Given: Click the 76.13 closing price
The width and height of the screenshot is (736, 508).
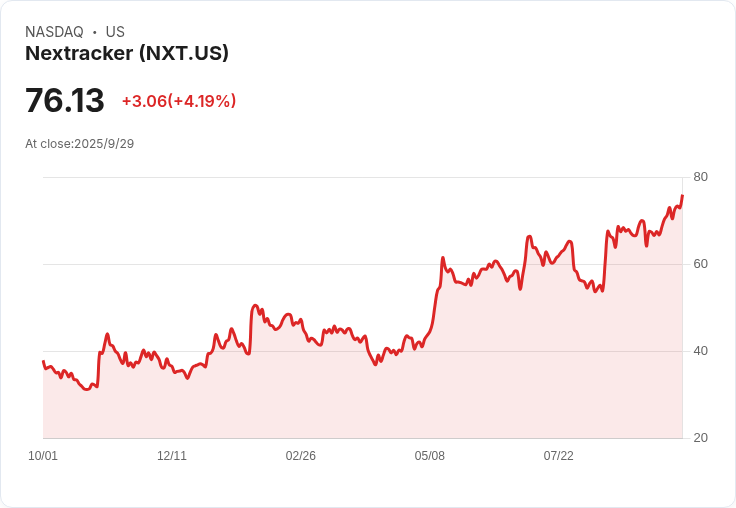Looking at the screenshot, I should click(65, 101).
